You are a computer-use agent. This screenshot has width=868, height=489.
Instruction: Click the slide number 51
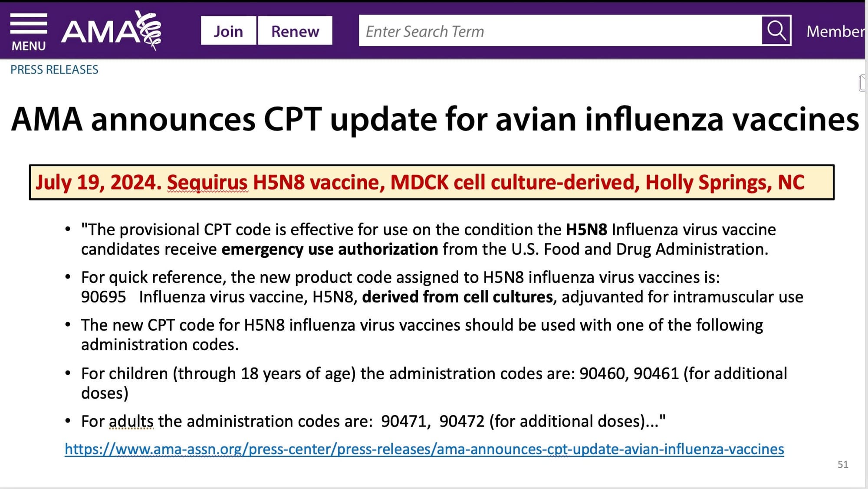click(x=843, y=465)
